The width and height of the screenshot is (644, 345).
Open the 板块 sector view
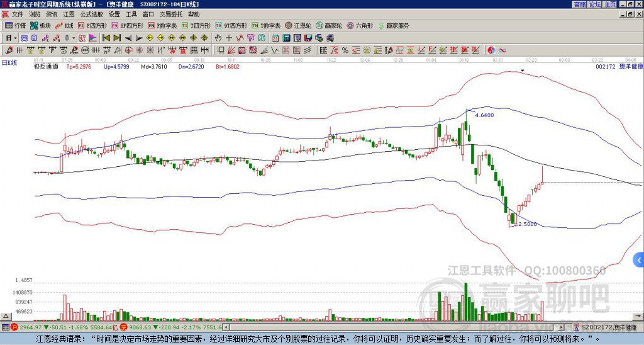(x=41, y=25)
